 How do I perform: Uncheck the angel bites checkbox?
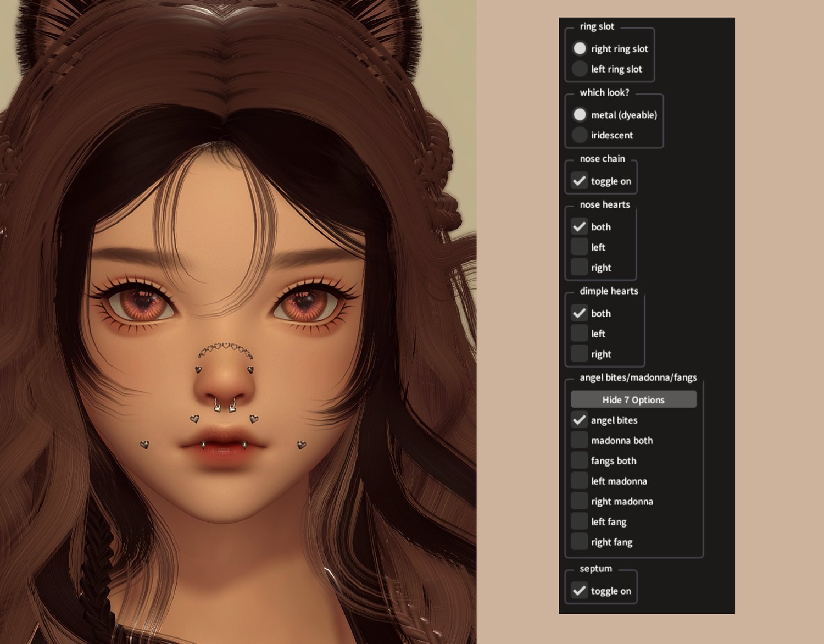[x=579, y=420]
